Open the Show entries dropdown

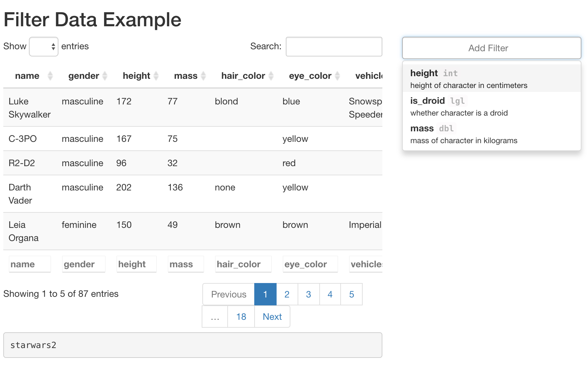click(x=44, y=47)
